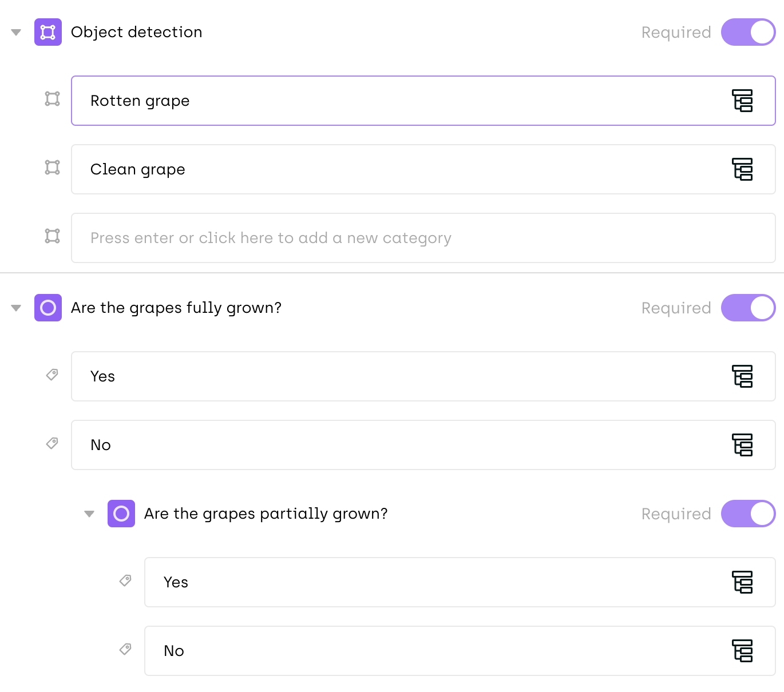Click the 'Are the grapes partially grown?' title
The image size is (784, 692).
coord(266,514)
